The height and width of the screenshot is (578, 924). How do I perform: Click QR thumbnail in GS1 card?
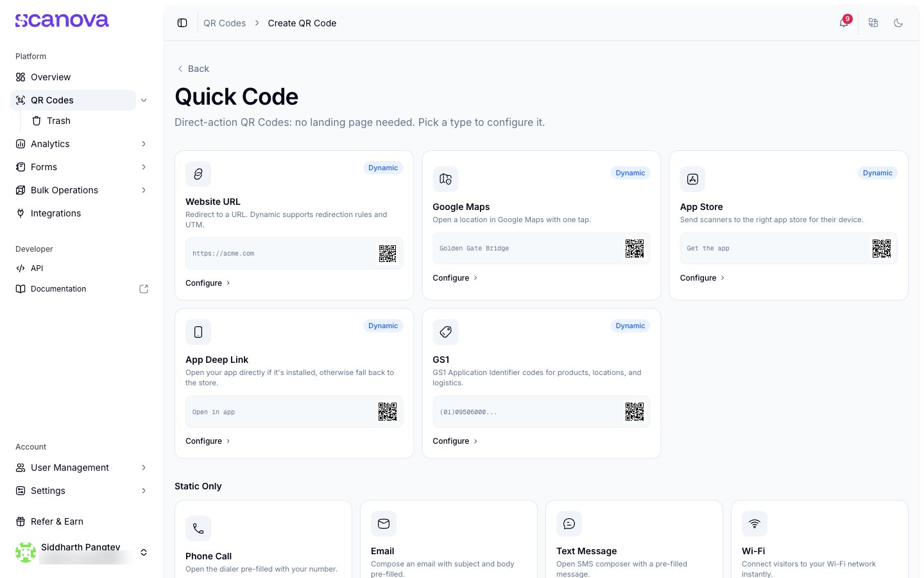click(x=635, y=412)
